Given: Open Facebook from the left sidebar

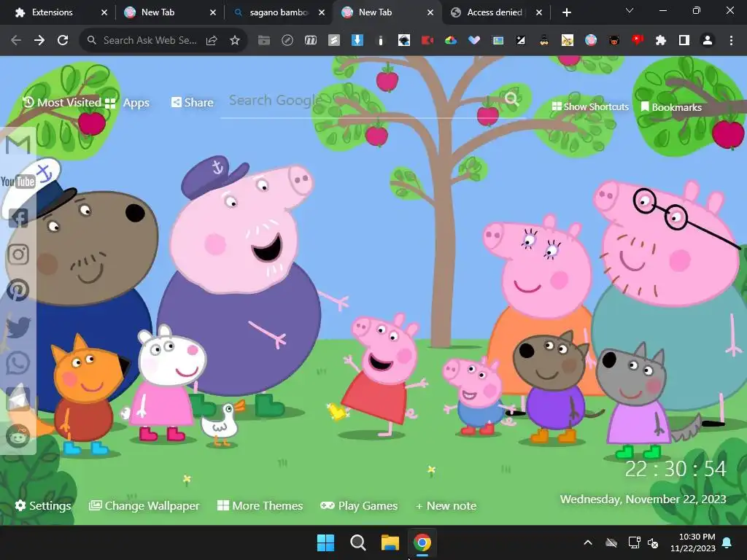Looking at the screenshot, I should tap(18, 218).
